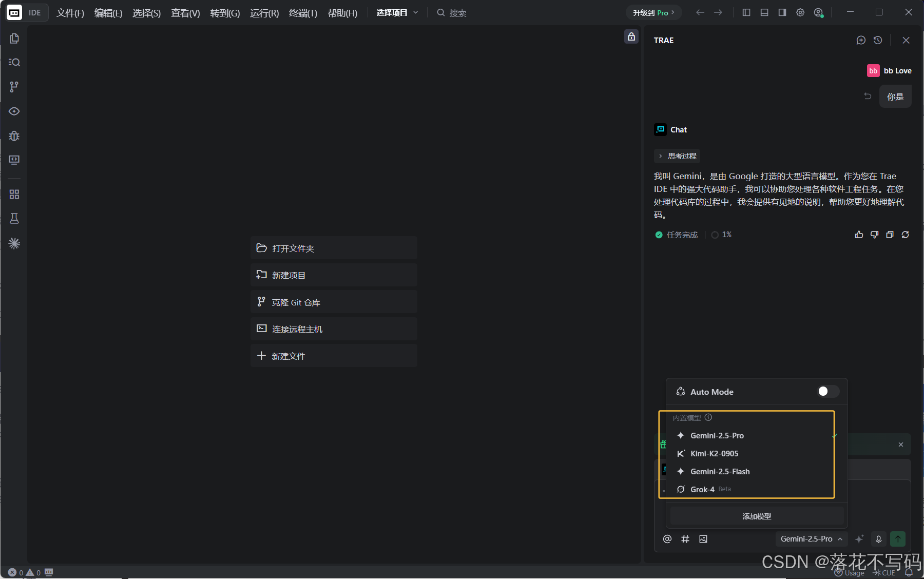Start a new chat in TRAE panel
This screenshot has height=579, width=924.
(861, 40)
